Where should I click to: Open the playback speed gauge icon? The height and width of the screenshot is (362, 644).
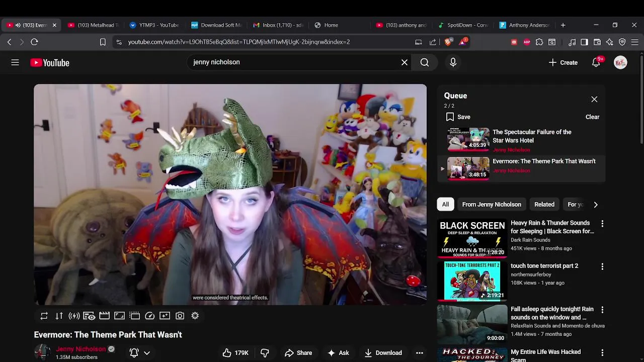click(x=149, y=316)
